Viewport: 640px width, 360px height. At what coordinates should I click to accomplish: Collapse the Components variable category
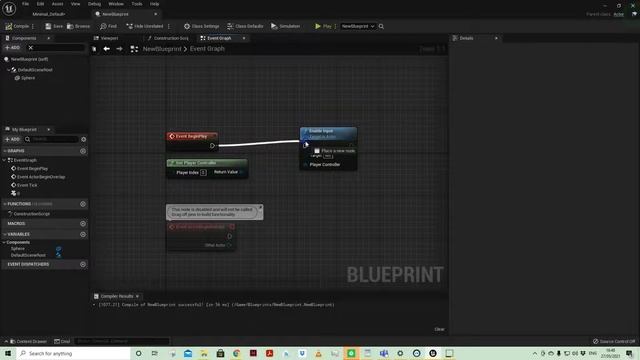pyautogui.click(x=4, y=242)
